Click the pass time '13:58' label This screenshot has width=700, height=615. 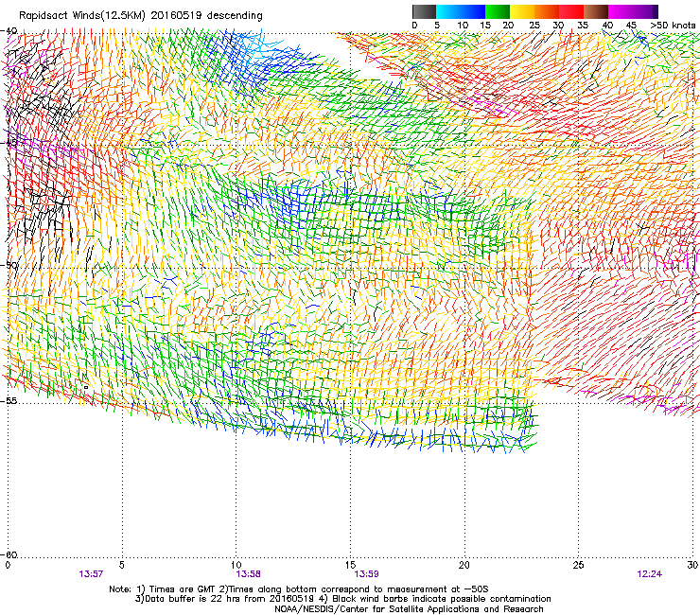(x=248, y=574)
